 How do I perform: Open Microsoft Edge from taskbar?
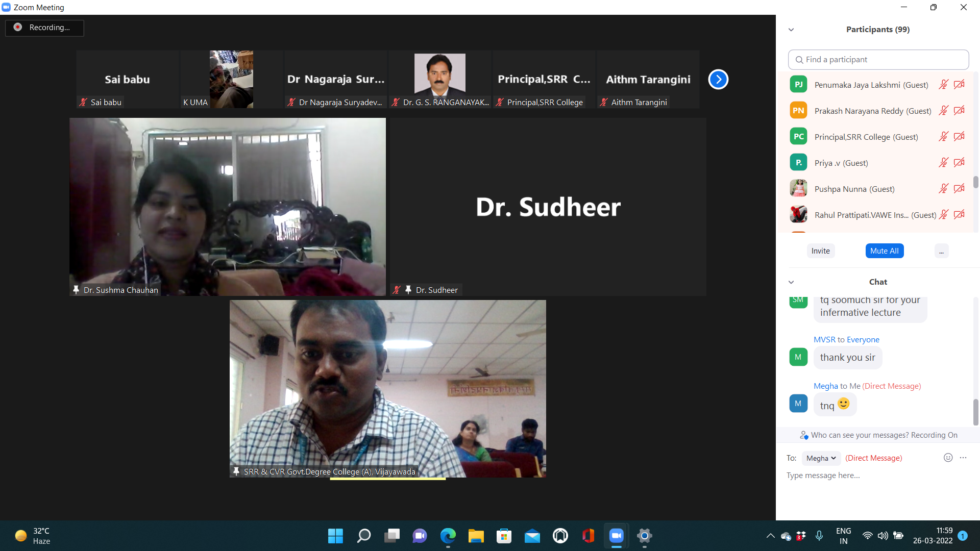448,536
